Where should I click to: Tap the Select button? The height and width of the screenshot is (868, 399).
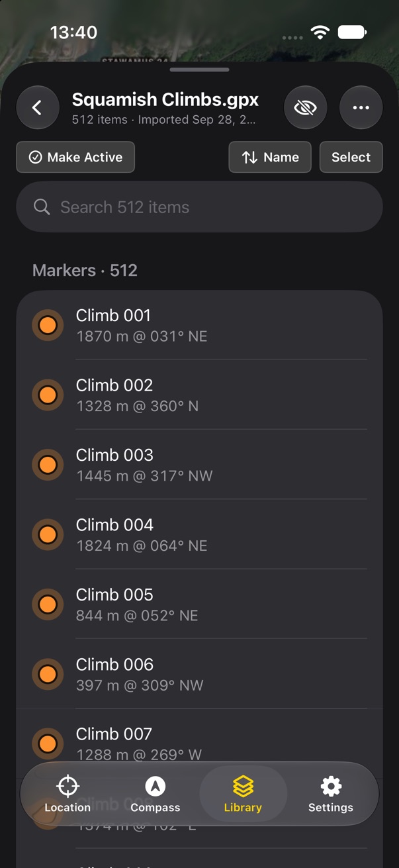[351, 157]
